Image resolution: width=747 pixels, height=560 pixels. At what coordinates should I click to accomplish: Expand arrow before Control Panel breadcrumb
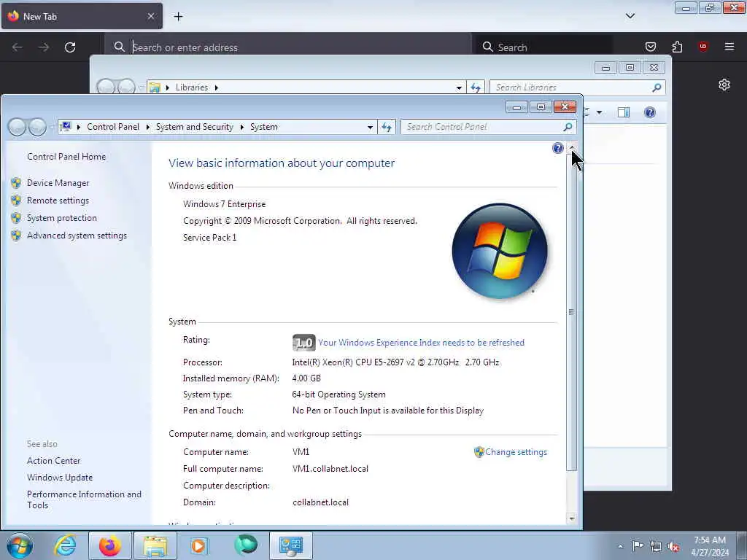(79, 127)
